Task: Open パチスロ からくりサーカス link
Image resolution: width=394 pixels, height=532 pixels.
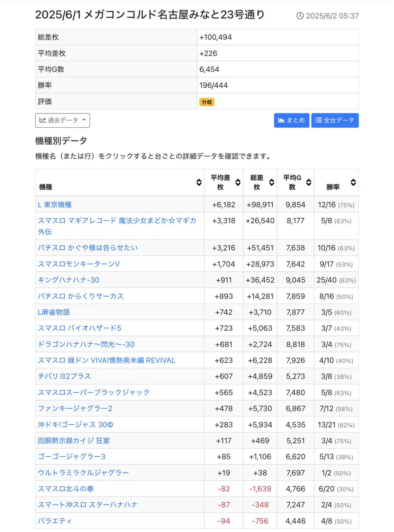Action: coord(81,296)
